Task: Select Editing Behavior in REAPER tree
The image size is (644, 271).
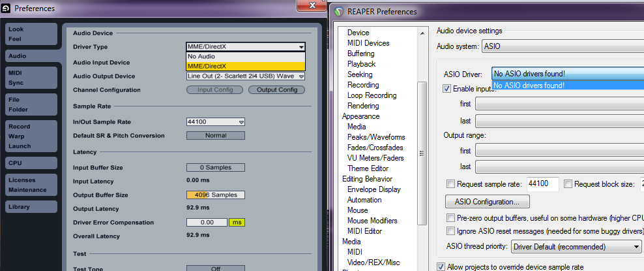Action: (x=367, y=179)
